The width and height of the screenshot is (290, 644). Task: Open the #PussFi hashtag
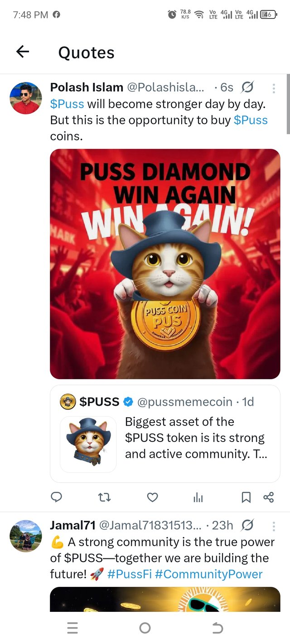[130, 574]
